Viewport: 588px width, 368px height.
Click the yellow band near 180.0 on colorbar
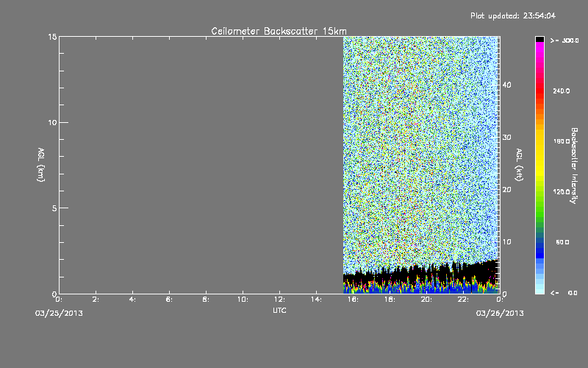click(539, 141)
